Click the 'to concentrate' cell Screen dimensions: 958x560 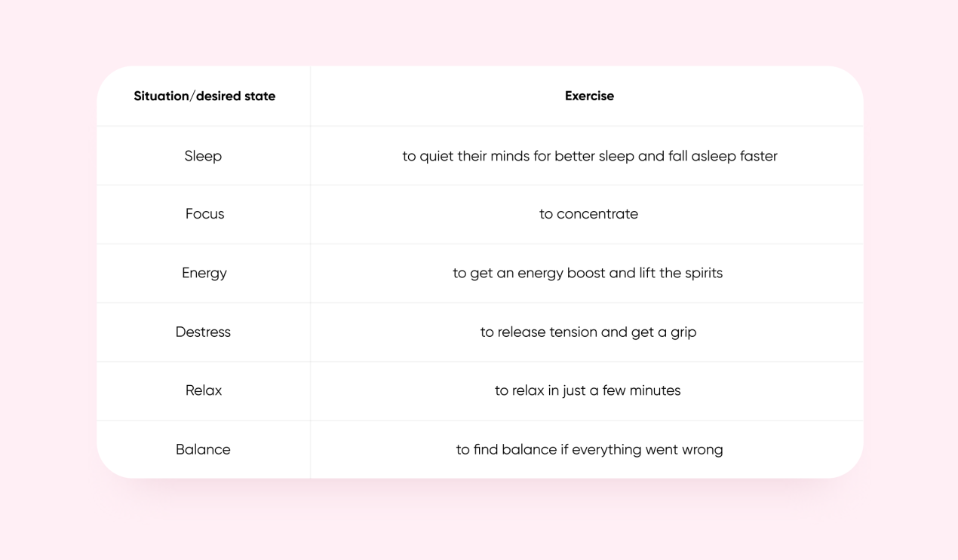[588, 214]
